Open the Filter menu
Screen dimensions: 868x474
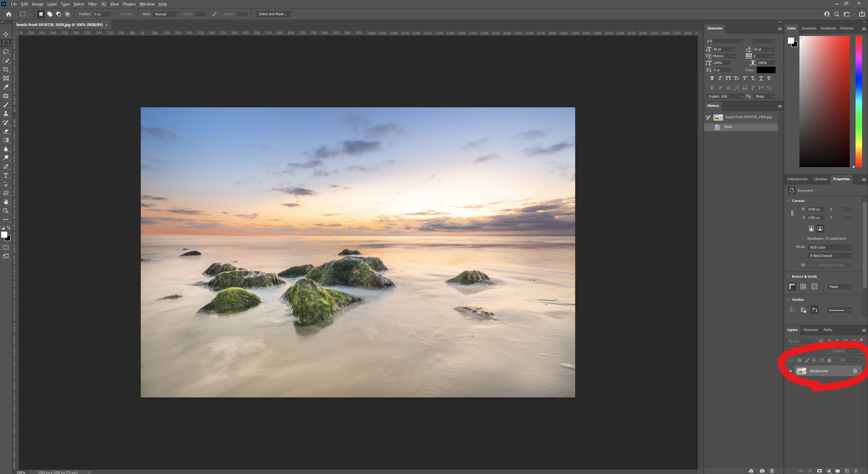92,4
